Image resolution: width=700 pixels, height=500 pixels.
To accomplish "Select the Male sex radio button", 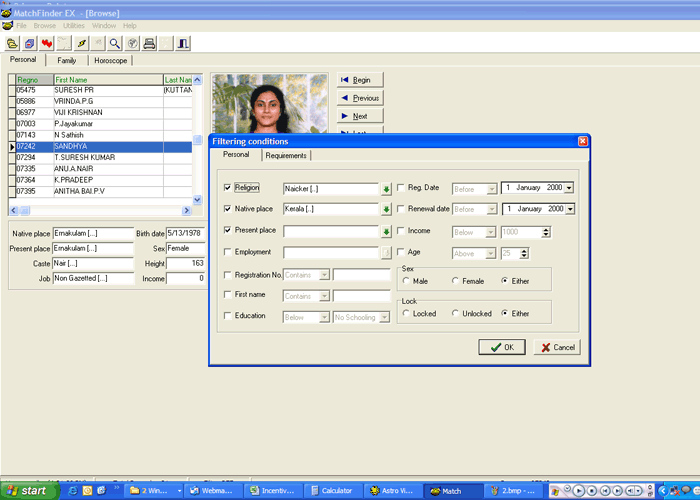I will tap(406, 281).
